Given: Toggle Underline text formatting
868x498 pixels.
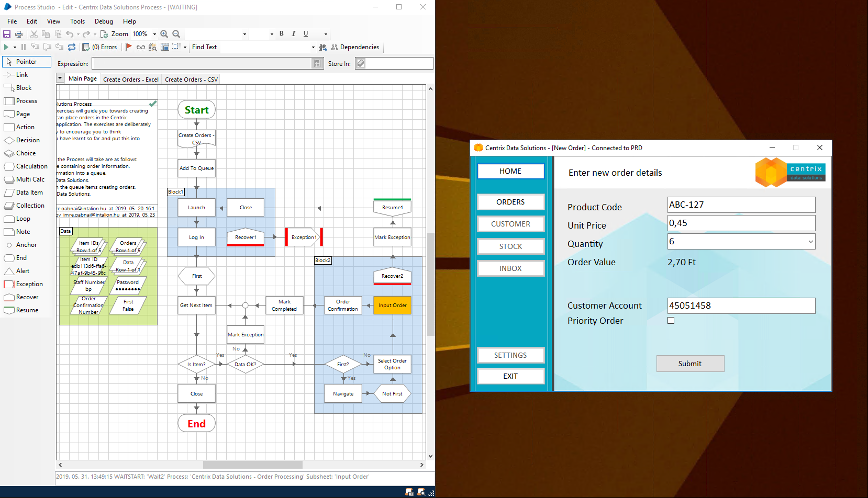Looking at the screenshot, I should 306,33.
